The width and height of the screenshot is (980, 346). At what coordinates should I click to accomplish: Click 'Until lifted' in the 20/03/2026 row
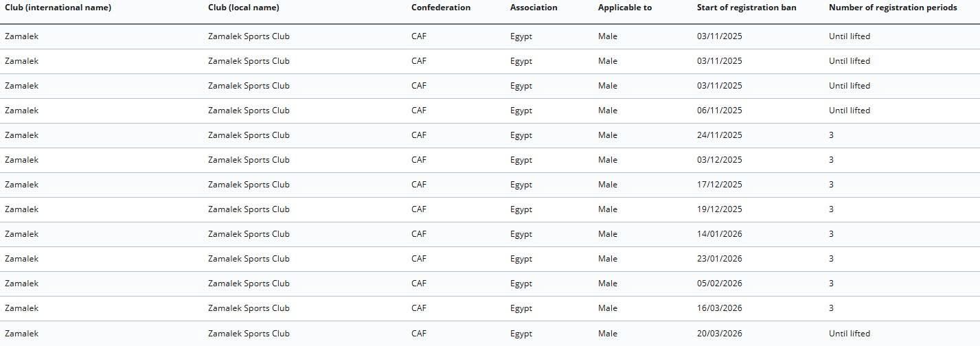point(849,334)
